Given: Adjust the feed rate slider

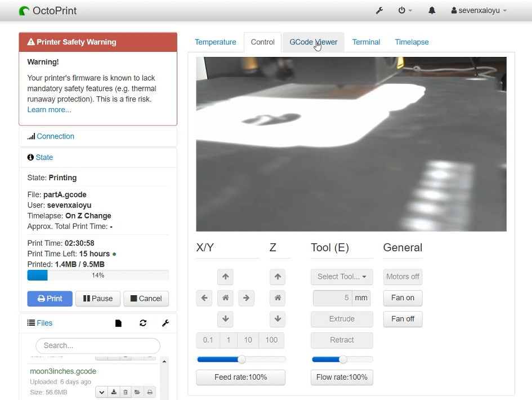Looking at the screenshot, I should pyautogui.click(x=242, y=359).
